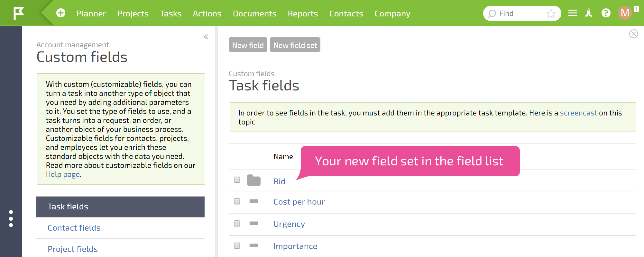Click the magnifier icon in Find box
Screen dimensions: 644x257
pyautogui.click(x=492, y=14)
